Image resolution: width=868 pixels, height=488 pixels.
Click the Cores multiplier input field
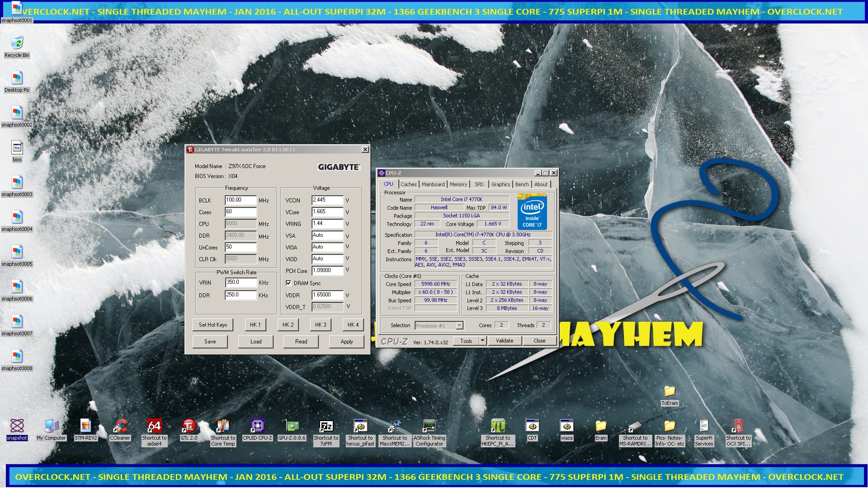coord(241,211)
